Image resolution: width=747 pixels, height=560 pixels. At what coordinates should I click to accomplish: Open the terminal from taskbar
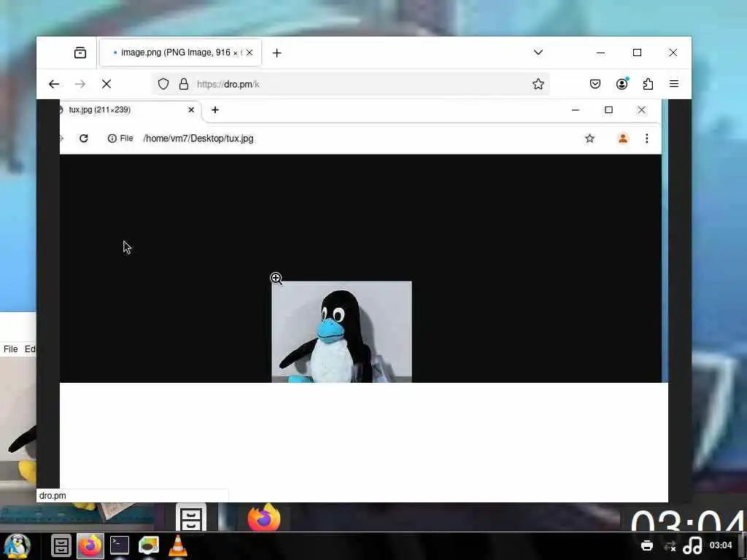(120, 545)
